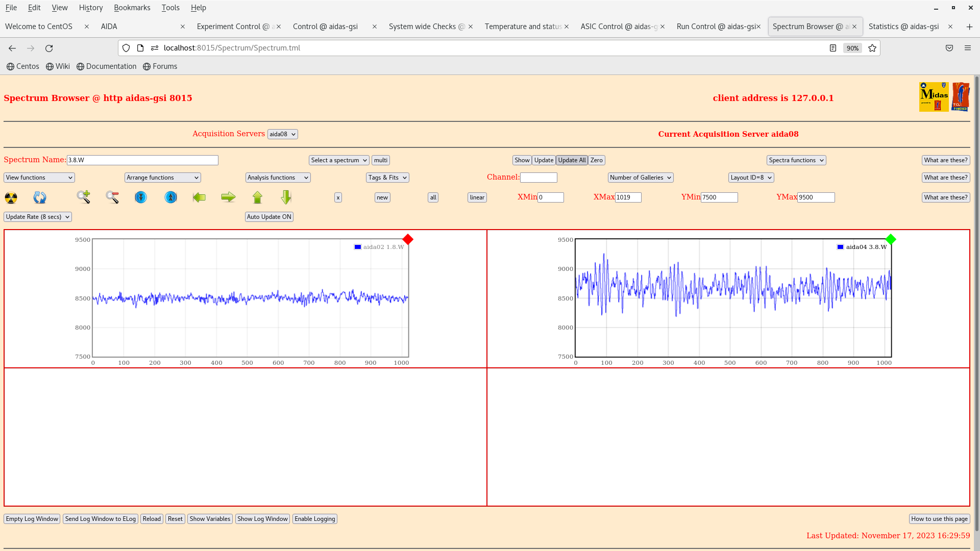Viewport: 980px width, 551px height.
Task: Click the zoom in magnifier icon
Action: tap(83, 197)
